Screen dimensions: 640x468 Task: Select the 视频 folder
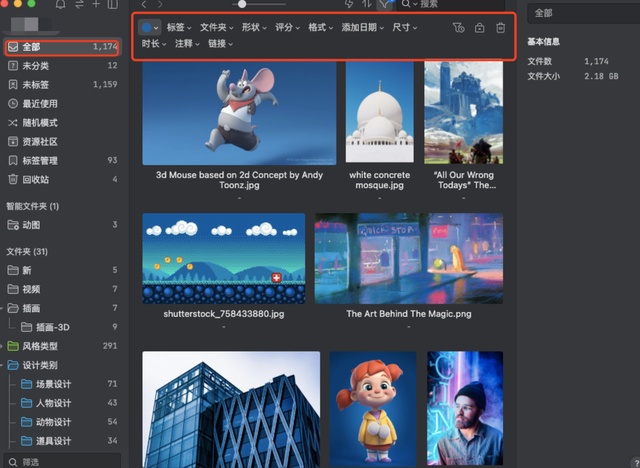click(x=62, y=289)
